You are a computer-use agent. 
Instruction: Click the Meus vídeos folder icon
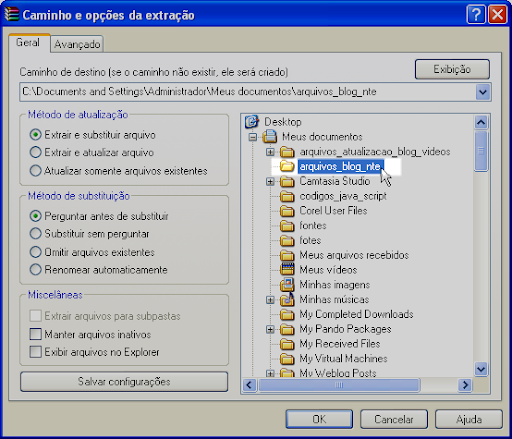pos(287,269)
